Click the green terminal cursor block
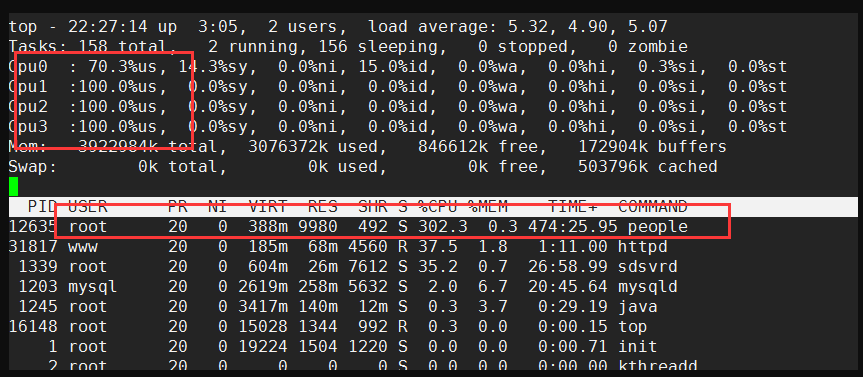 [x=14, y=187]
